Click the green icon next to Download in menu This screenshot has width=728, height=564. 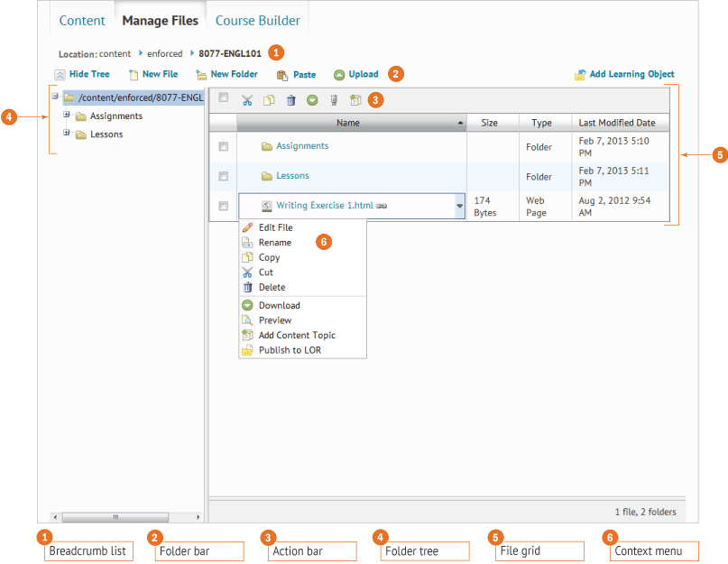point(247,305)
